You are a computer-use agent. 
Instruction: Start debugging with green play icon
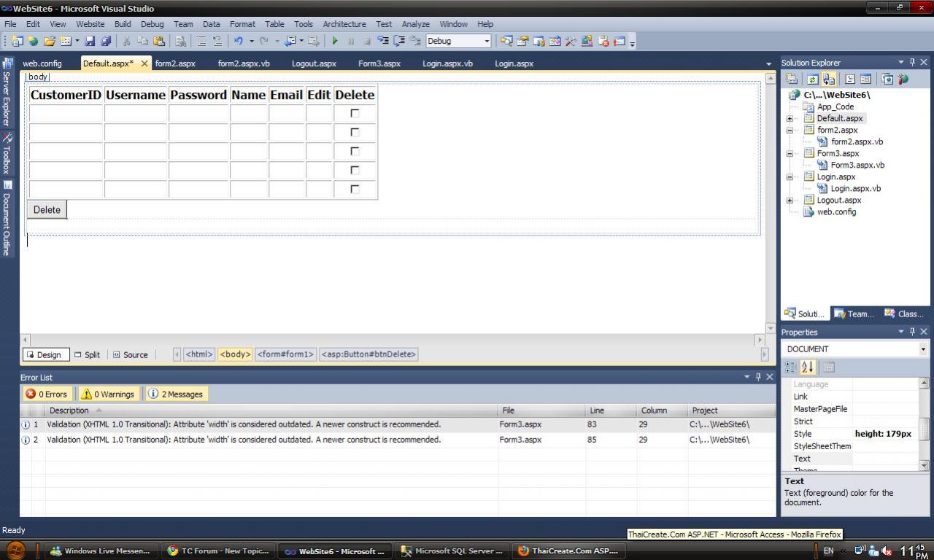pyautogui.click(x=335, y=42)
